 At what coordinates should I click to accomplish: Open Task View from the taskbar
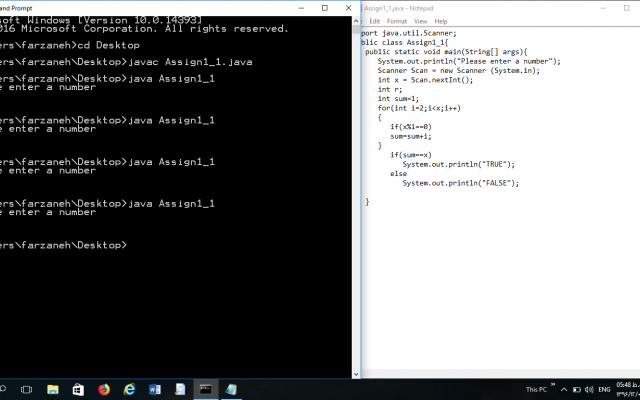tap(26, 389)
